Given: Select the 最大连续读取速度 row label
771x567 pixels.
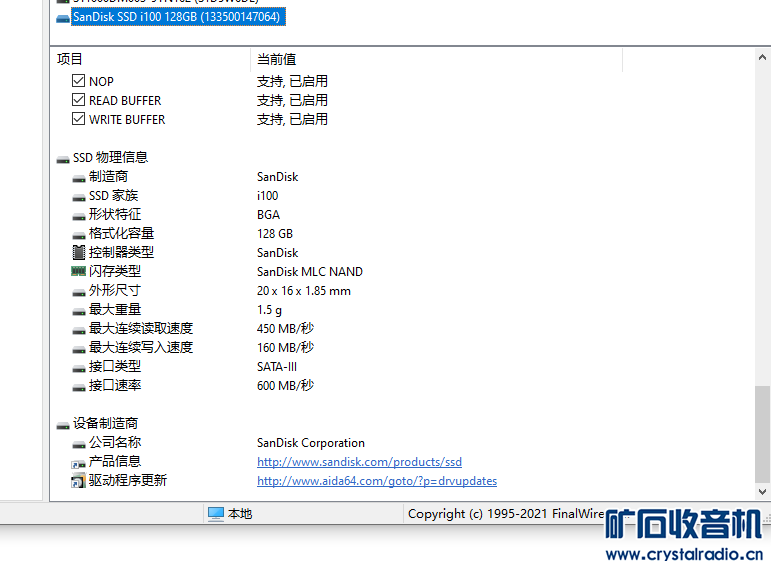Looking at the screenshot, I should 141,328.
